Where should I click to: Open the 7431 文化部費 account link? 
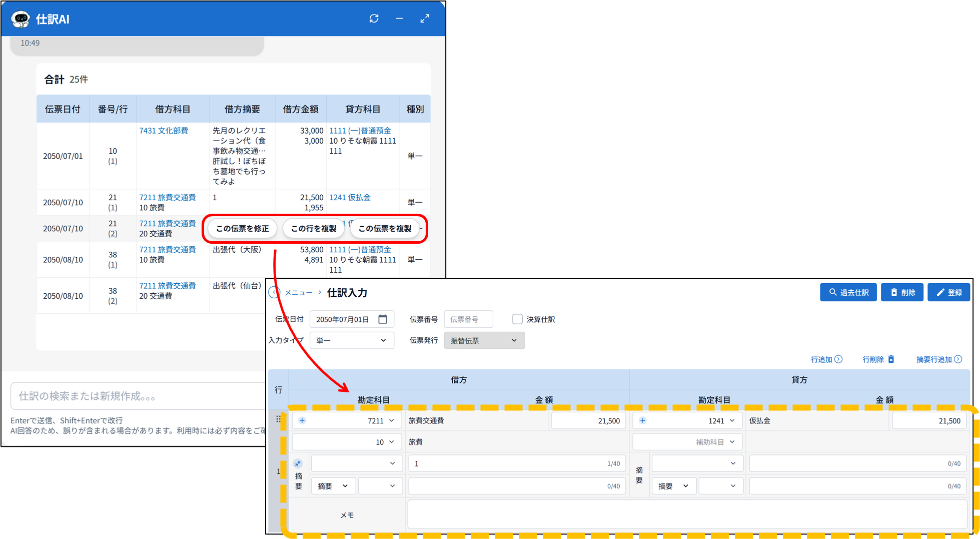(x=164, y=131)
